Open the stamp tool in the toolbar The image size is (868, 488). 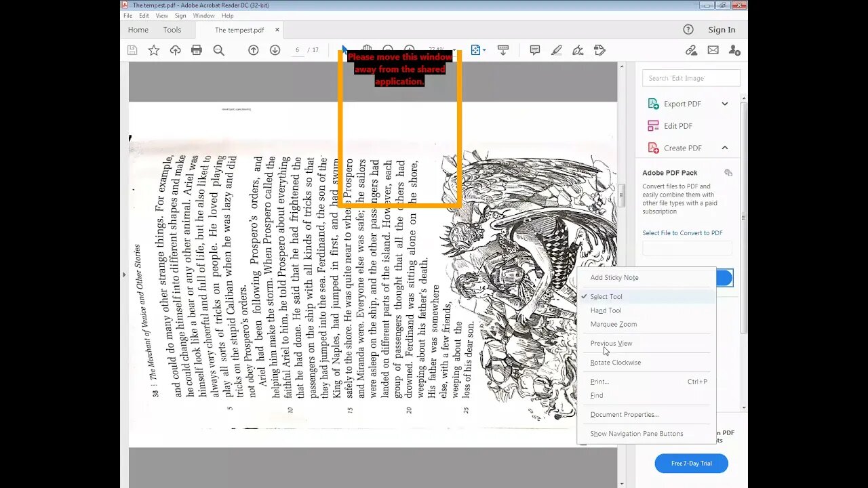coord(599,50)
